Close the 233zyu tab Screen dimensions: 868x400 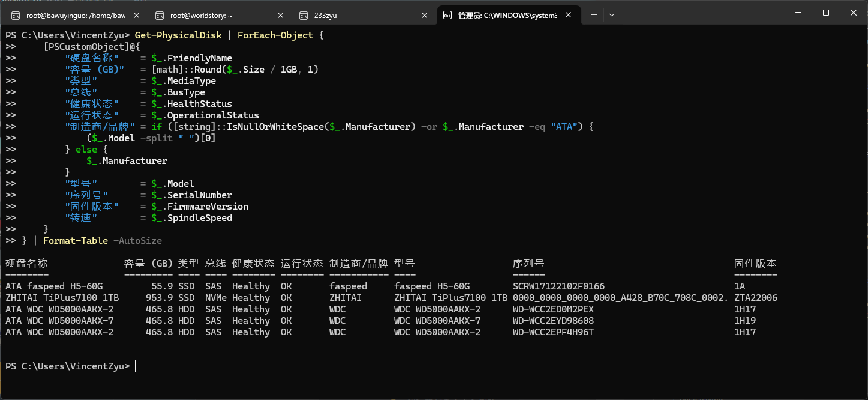pyautogui.click(x=425, y=15)
